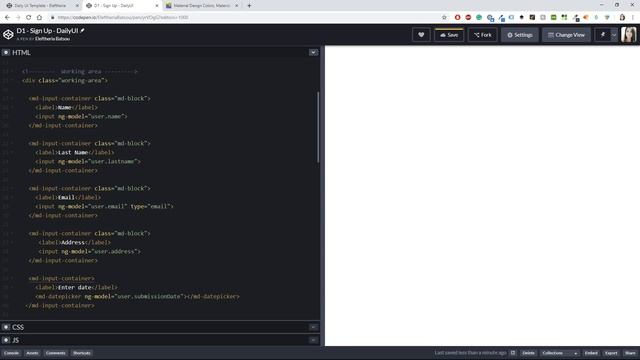Screen dimensions: 640x360
Task: Open pen Settings
Action: tap(520, 35)
